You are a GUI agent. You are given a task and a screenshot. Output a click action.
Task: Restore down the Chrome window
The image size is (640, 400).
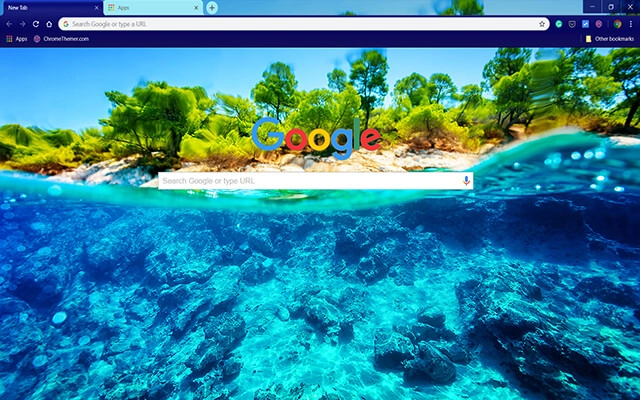(611, 7)
